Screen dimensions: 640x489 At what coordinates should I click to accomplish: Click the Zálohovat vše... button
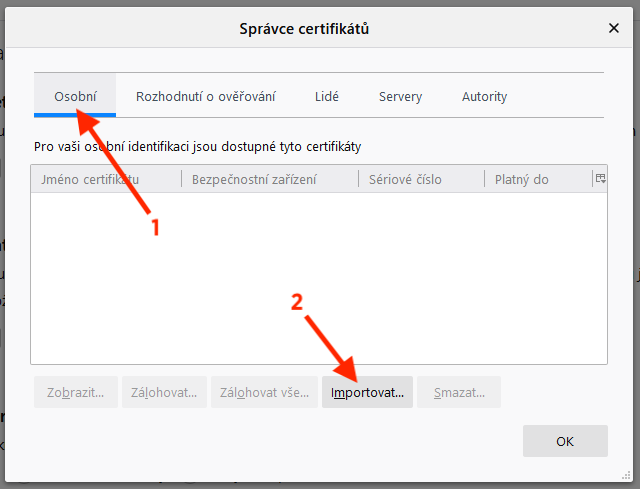point(264,393)
